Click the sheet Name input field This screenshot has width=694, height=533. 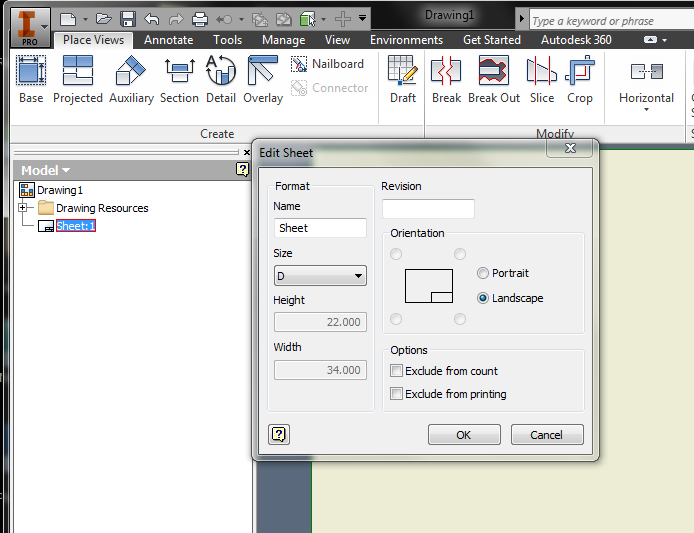[320, 228]
